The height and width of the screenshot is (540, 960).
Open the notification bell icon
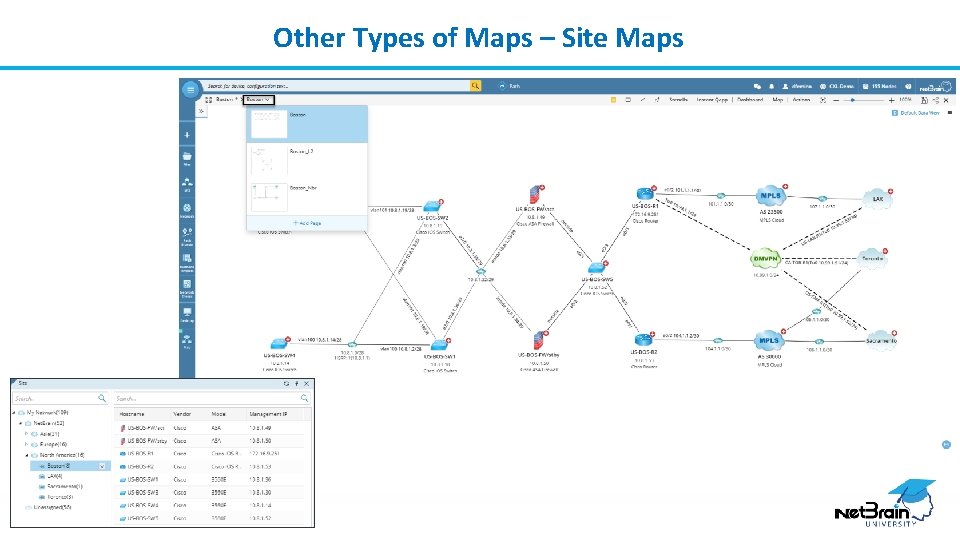(771, 86)
